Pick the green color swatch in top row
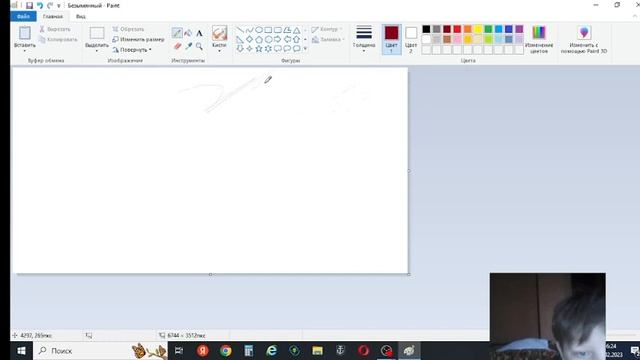This screenshot has width=640, height=360. click(488, 29)
